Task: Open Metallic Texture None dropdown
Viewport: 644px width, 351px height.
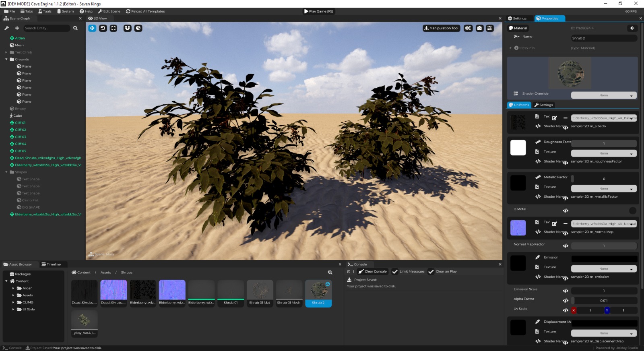Action: point(604,188)
